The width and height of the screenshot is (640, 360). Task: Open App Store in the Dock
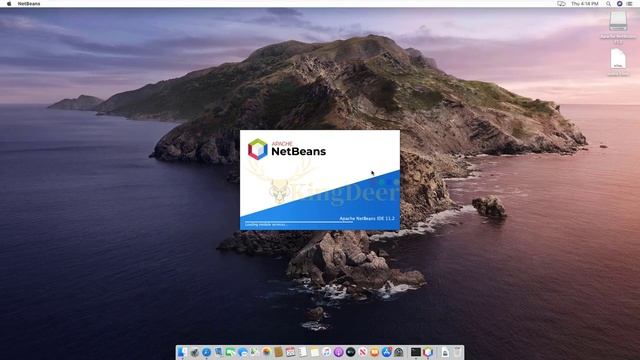click(x=387, y=352)
